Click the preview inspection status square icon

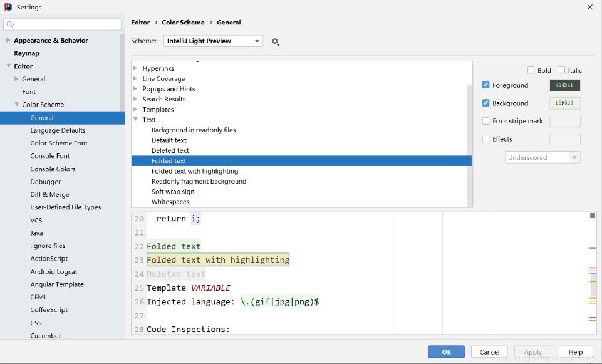coord(593,216)
